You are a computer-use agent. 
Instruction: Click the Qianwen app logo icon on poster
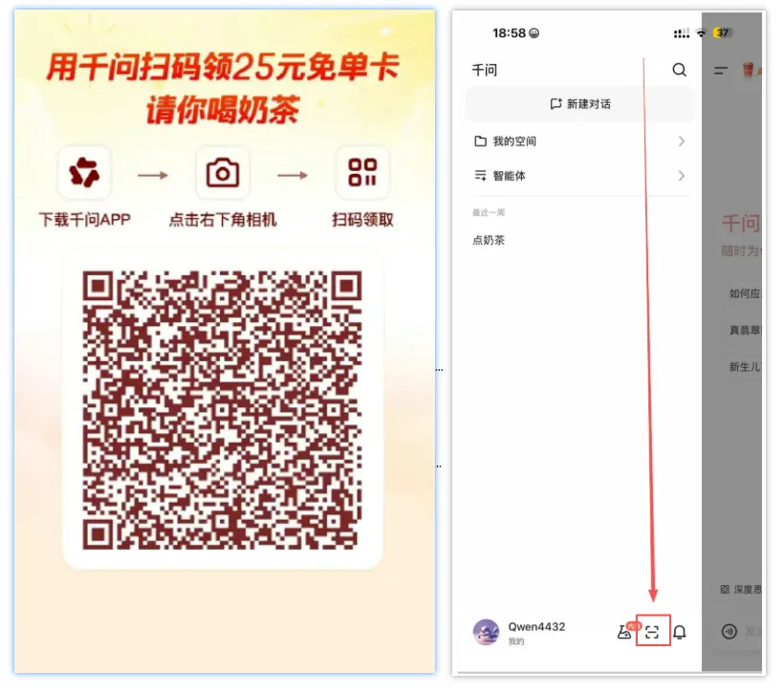pyautogui.click(x=84, y=173)
